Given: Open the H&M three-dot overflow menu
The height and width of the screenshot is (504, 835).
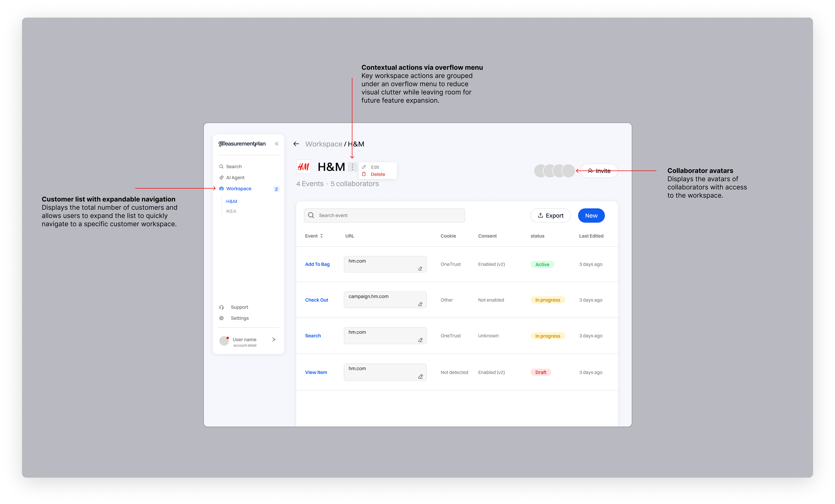Looking at the screenshot, I should [x=352, y=167].
